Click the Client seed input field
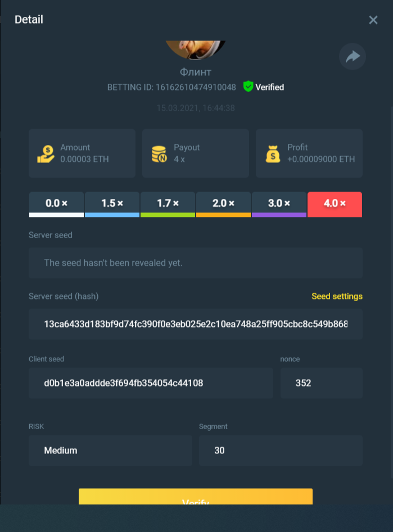The height and width of the screenshot is (532, 393). 151,383
